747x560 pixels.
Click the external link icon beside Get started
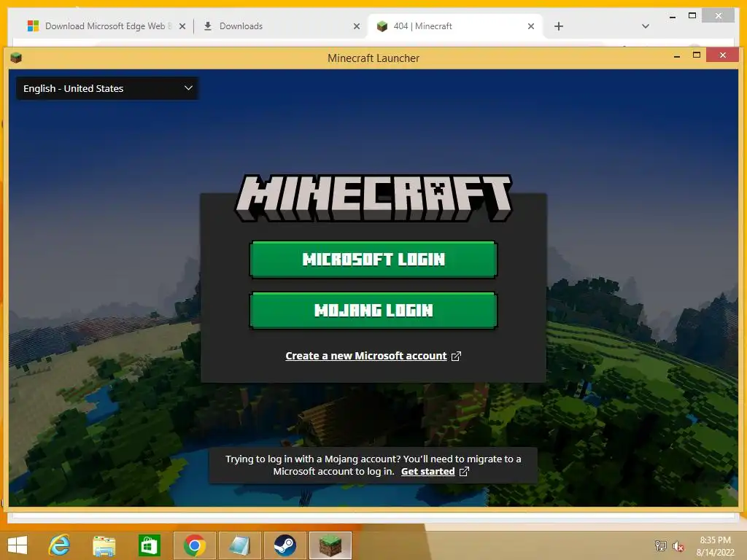coord(464,472)
